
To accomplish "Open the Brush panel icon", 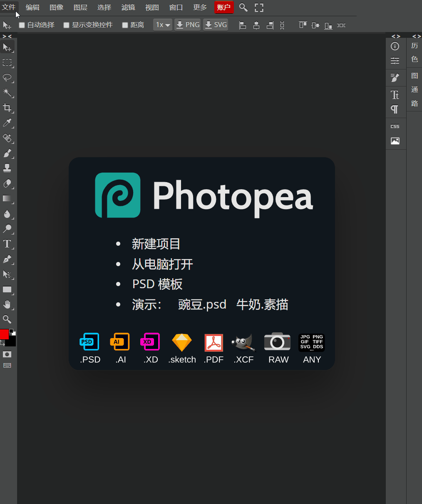I will click(x=395, y=77).
